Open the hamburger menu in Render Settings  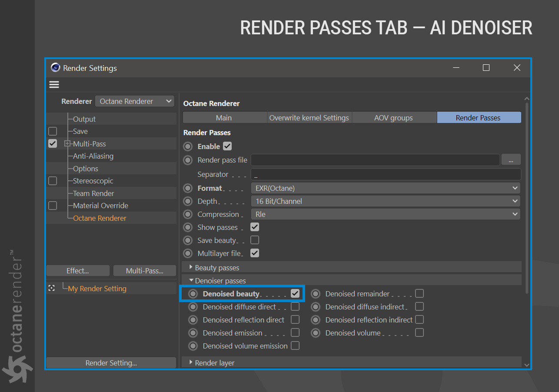pos(54,85)
